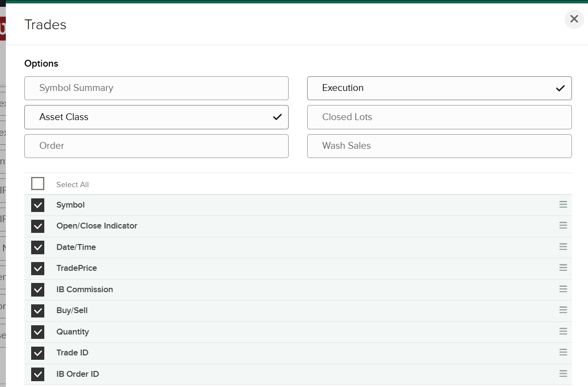Click the reorder handle for IB Order ID
Image resolution: width=588 pixels, height=387 pixels.
(563, 374)
